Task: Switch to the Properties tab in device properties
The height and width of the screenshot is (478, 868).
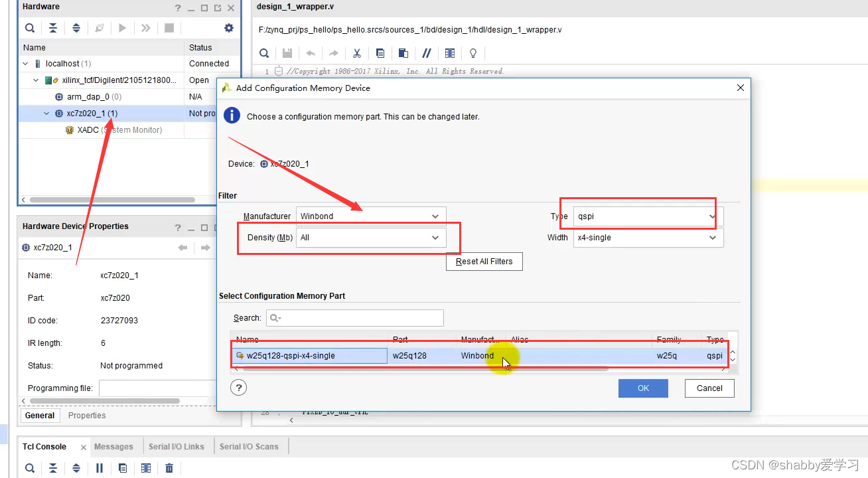Action: [x=87, y=416]
